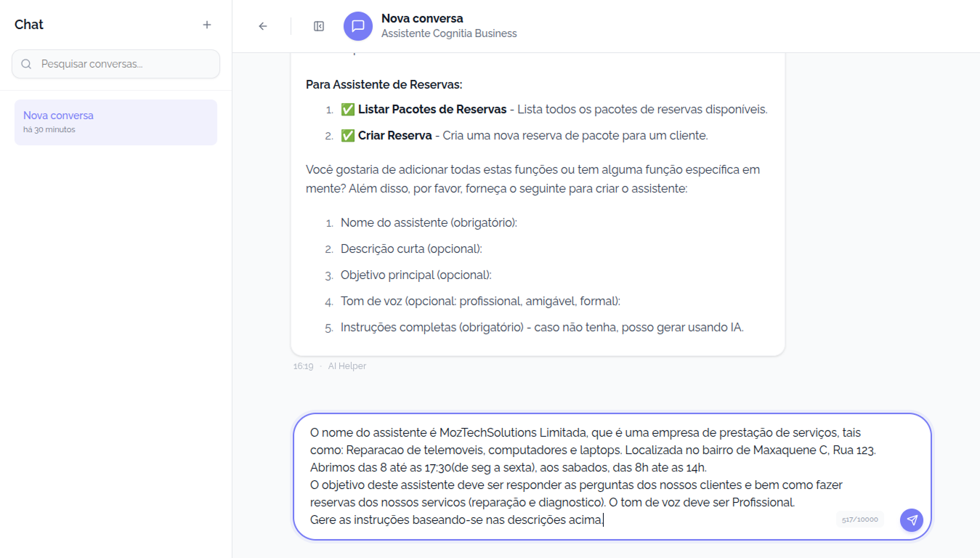Click the purple chat avatar icon
Screen dimensions: 980x558
click(357, 26)
